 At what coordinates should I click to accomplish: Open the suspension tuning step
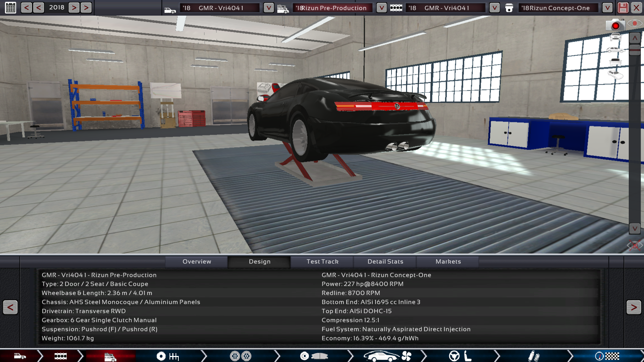tap(533, 356)
